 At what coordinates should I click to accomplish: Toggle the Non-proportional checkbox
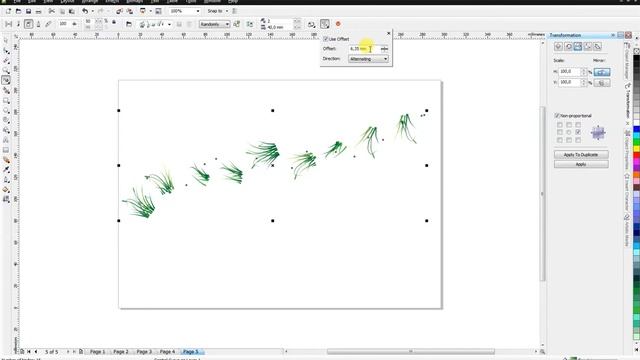pos(558,116)
